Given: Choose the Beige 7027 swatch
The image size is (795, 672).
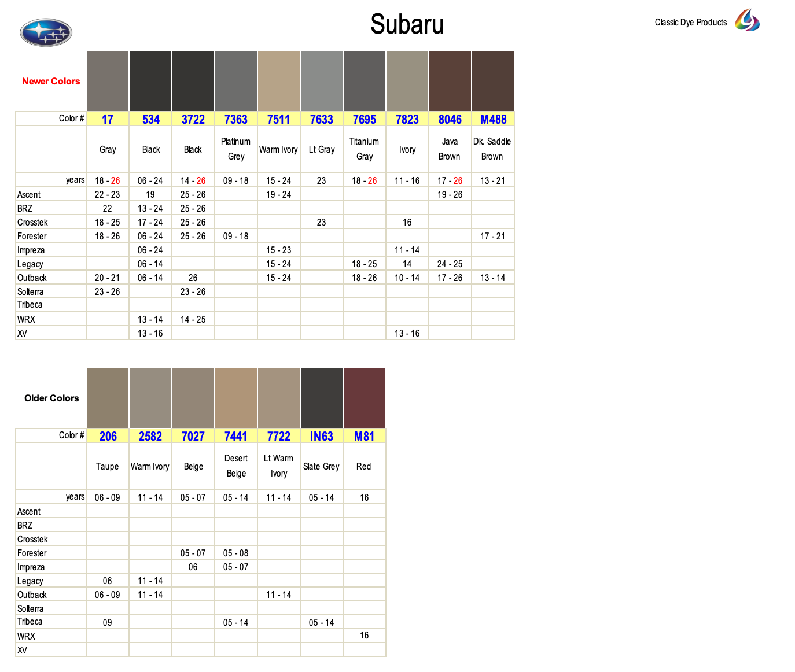Looking at the screenshot, I should [x=193, y=398].
